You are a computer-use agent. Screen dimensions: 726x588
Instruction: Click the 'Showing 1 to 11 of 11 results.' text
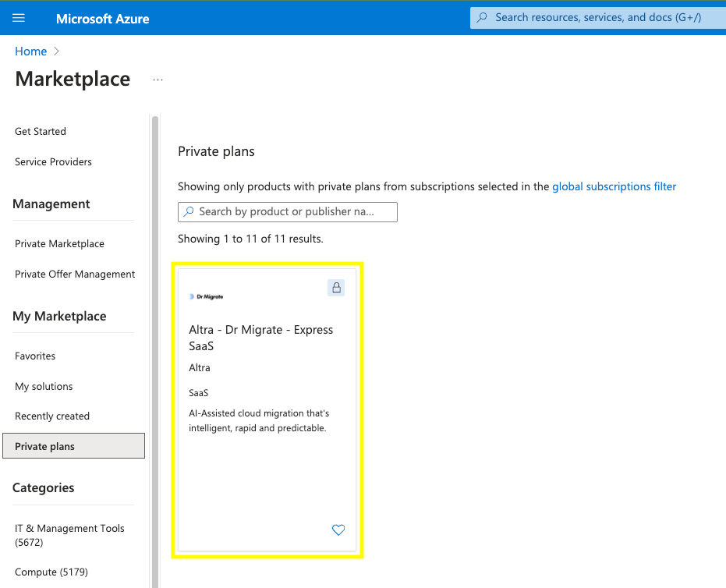tap(250, 239)
